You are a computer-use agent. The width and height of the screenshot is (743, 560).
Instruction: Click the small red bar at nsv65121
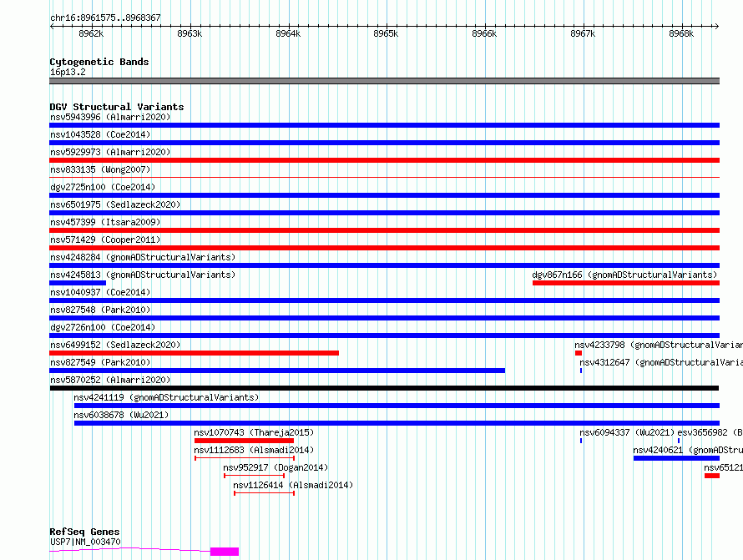coord(712,476)
